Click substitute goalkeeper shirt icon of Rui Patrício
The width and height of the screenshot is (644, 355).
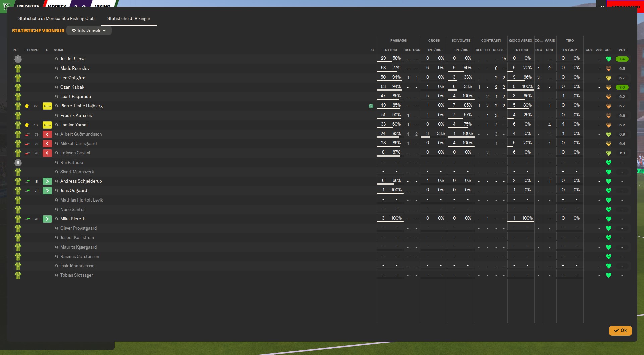coord(18,163)
